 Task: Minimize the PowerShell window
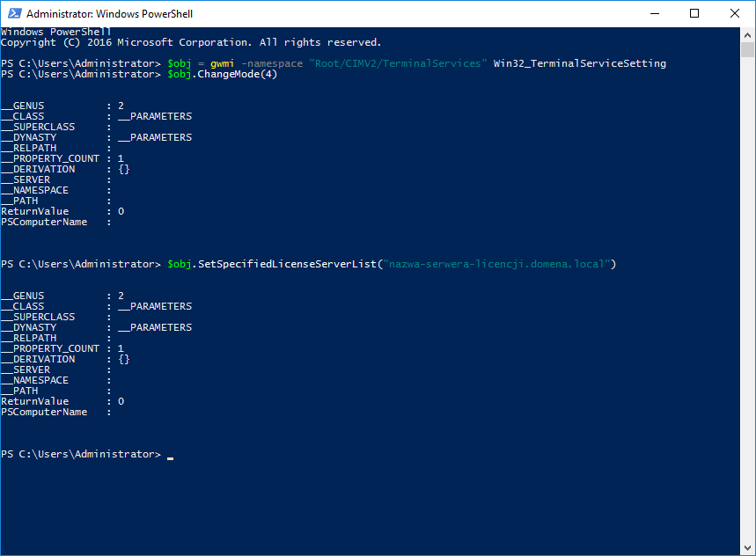pos(654,13)
